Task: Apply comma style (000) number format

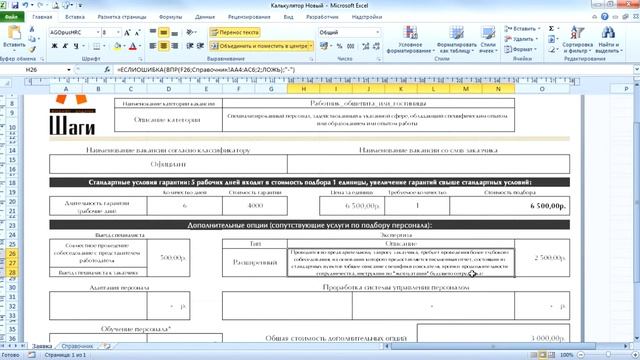Action: (x=351, y=46)
